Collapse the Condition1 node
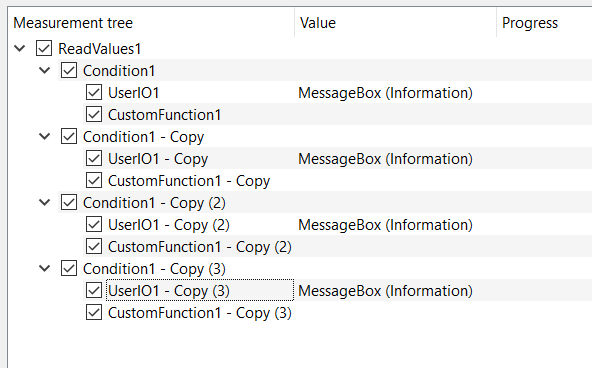The width and height of the screenshot is (592, 368). click(45, 70)
